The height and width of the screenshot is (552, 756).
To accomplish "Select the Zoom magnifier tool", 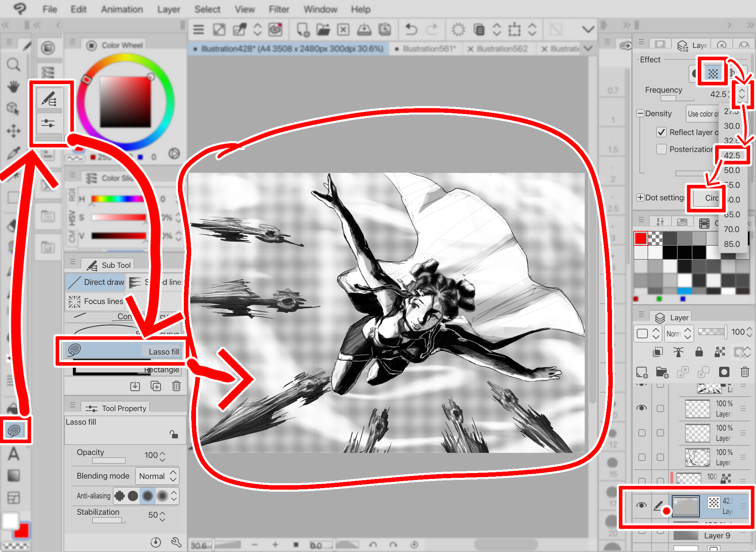I will (14, 65).
